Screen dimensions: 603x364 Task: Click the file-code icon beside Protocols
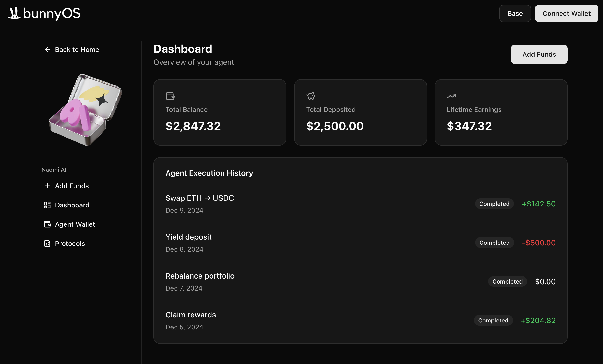tap(47, 243)
